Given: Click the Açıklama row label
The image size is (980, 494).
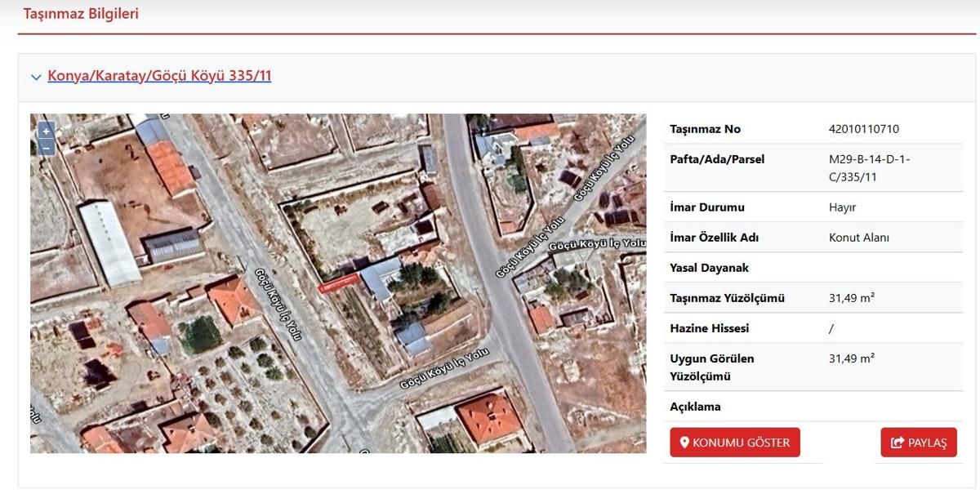Looking at the screenshot, I should (695, 407).
